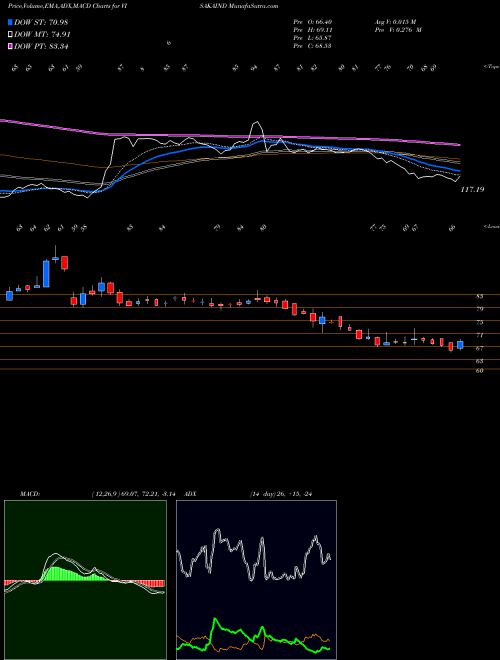Screen dimensions: 500x660
Task: Click the 75 price level label
Action: [x=479, y=322]
